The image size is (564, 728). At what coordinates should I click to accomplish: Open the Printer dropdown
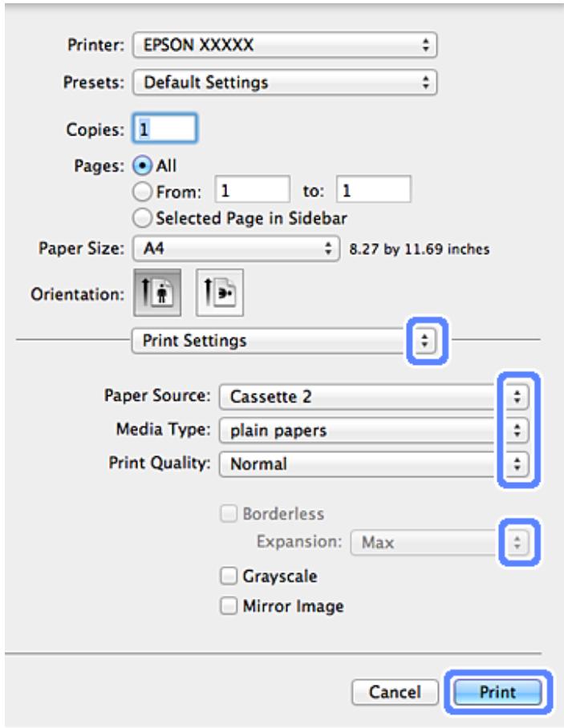[x=284, y=45]
